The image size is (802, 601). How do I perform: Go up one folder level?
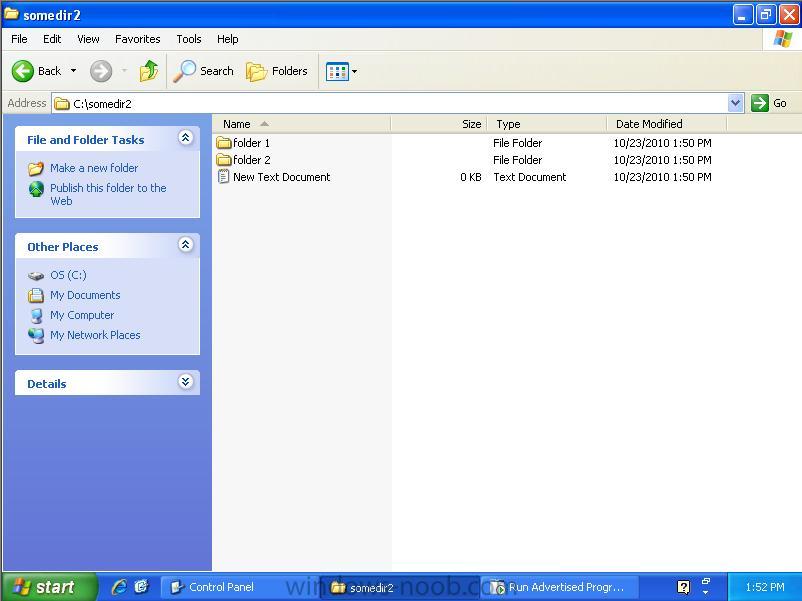tap(148, 71)
